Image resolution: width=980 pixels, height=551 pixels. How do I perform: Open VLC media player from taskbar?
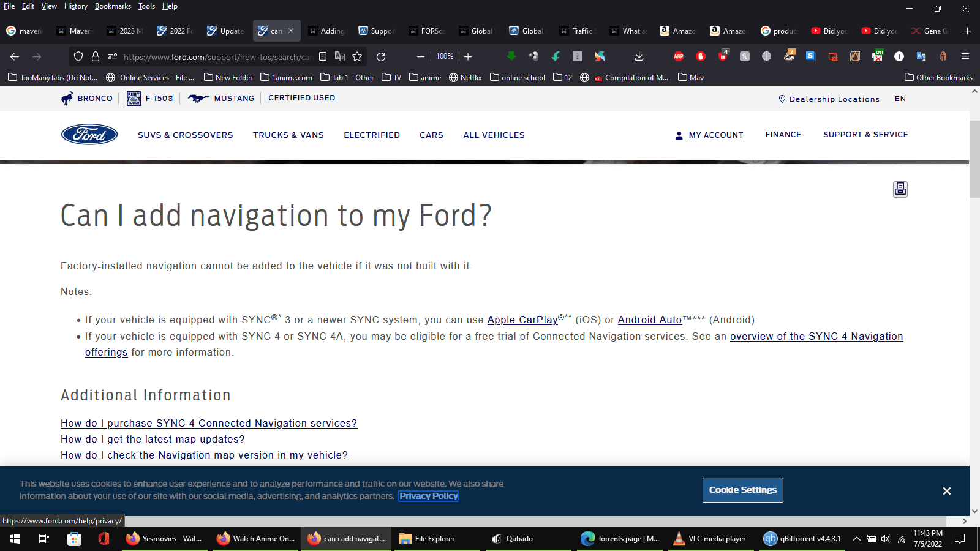click(710, 539)
